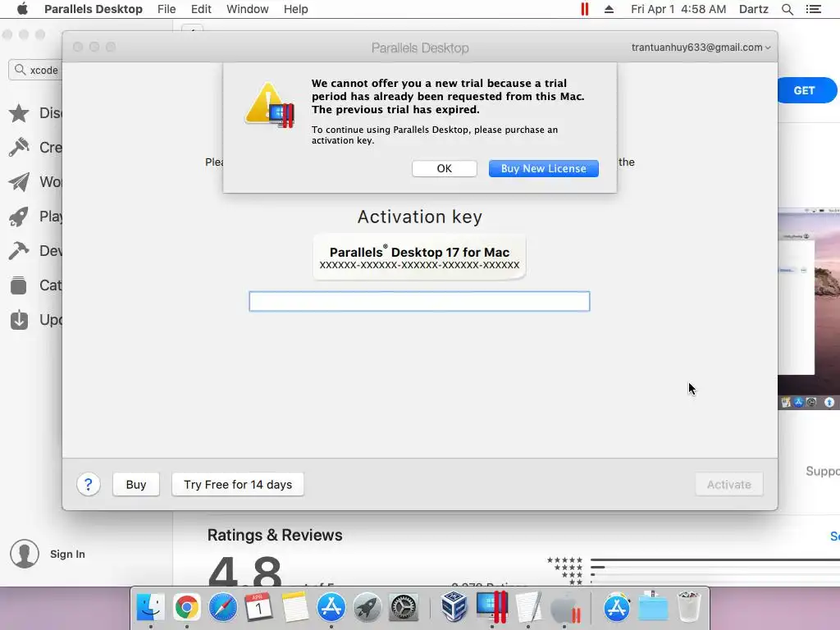This screenshot has height=630, width=840.
Task: Select Updates download icon in App Store sidebar
Action: 19,320
